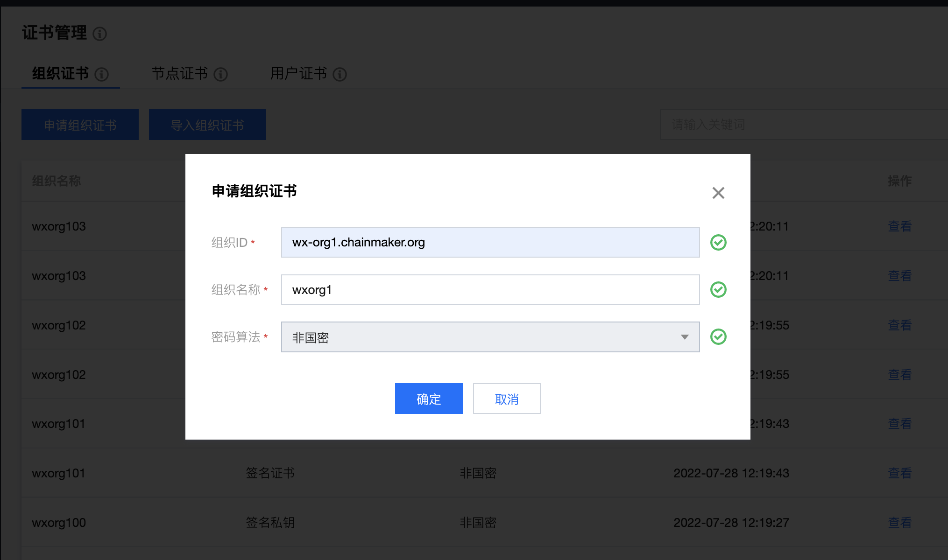The image size is (948, 560).
Task: Select the 签名证书 cell in wxorg101 row
Action: pos(270,473)
